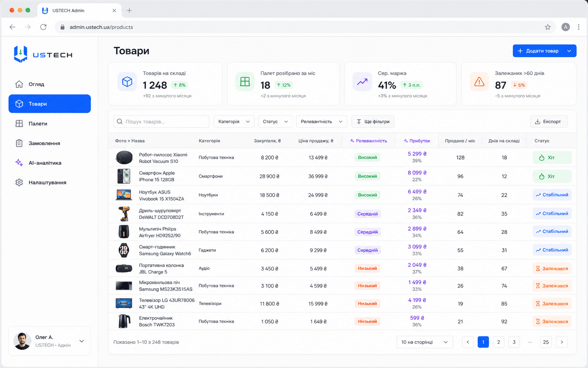The image size is (588, 368).
Task: Click the forward arrow in the browser toolbar
Action: 28,27
